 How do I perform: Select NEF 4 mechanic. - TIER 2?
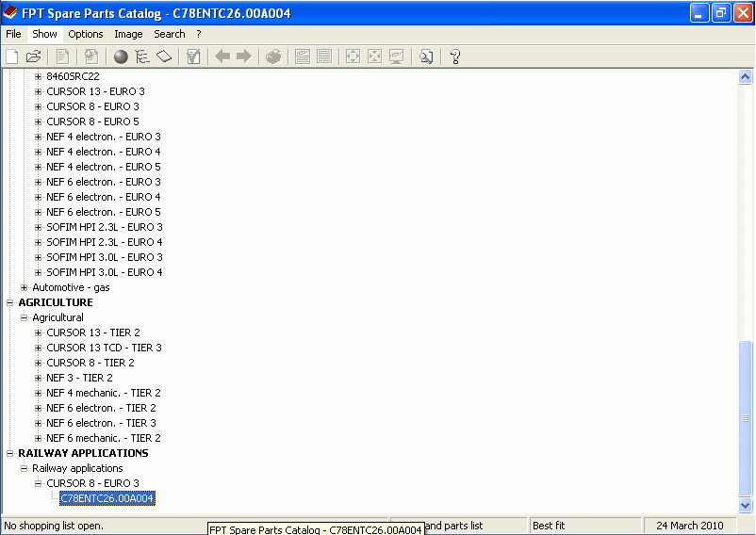(x=103, y=393)
